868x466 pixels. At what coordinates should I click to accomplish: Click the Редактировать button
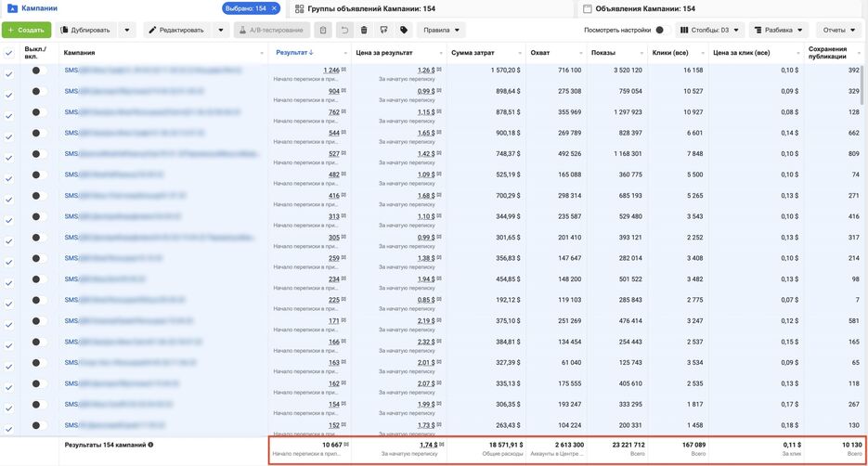coord(177,30)
